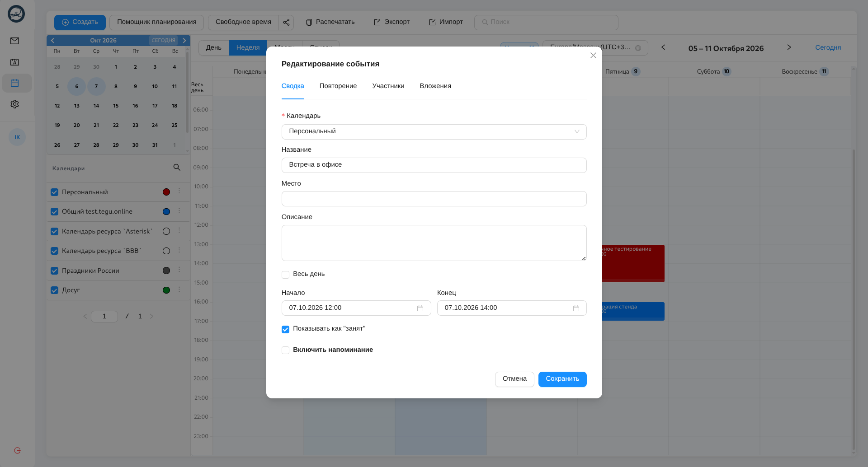
Task: Click the Создать button
Action: pyautogui.click(x=80, y=22)
